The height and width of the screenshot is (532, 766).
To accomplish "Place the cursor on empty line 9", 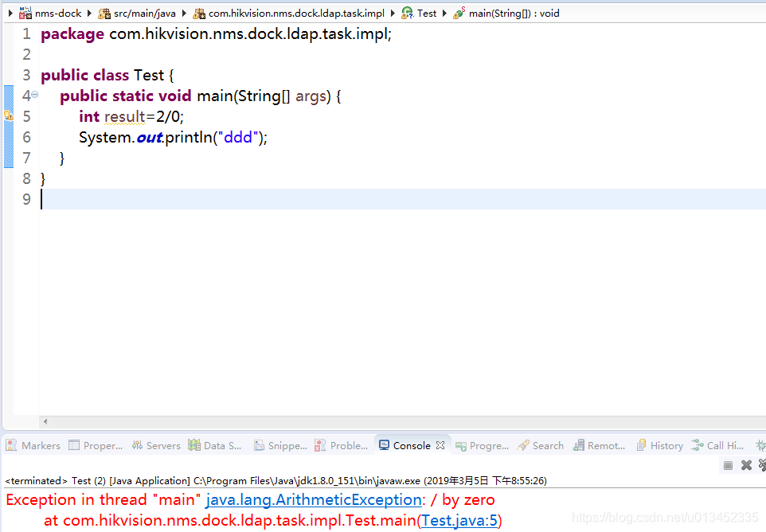I will tap(401, 199).
